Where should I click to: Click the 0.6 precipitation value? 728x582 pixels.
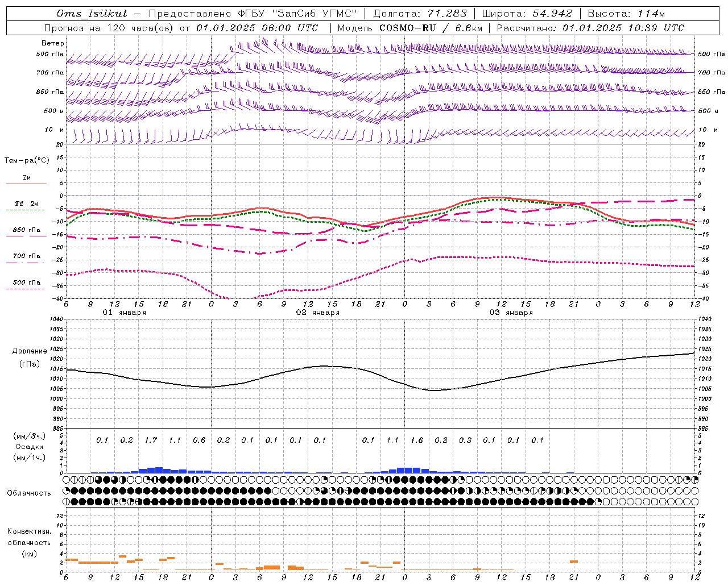click(x=199, y=440)
